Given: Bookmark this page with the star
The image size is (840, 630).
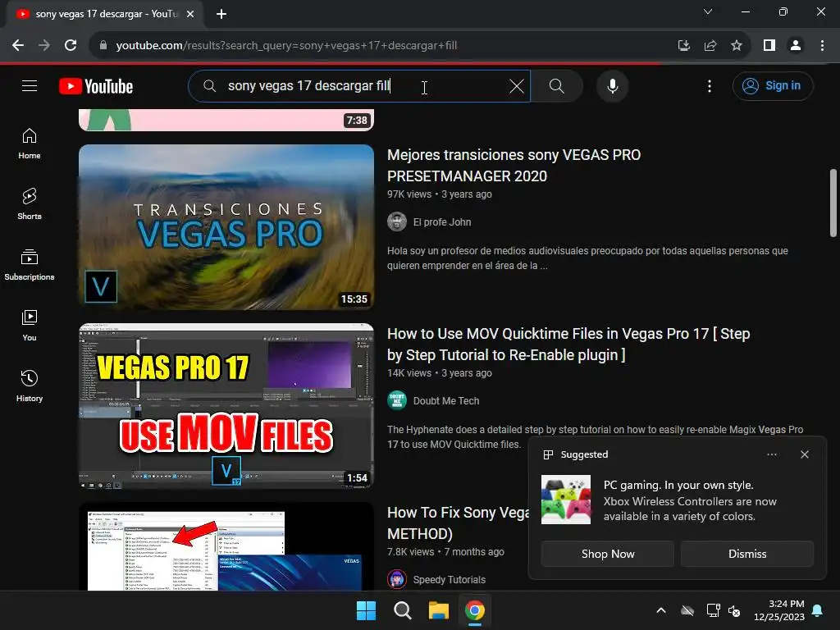Looking at the screenshot, I should 737,46.
